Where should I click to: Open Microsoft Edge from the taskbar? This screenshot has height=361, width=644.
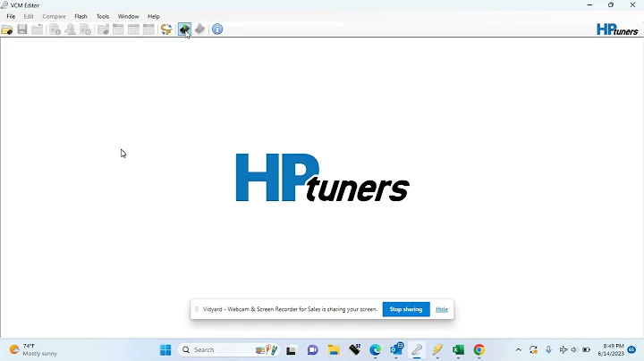point(375,350)
